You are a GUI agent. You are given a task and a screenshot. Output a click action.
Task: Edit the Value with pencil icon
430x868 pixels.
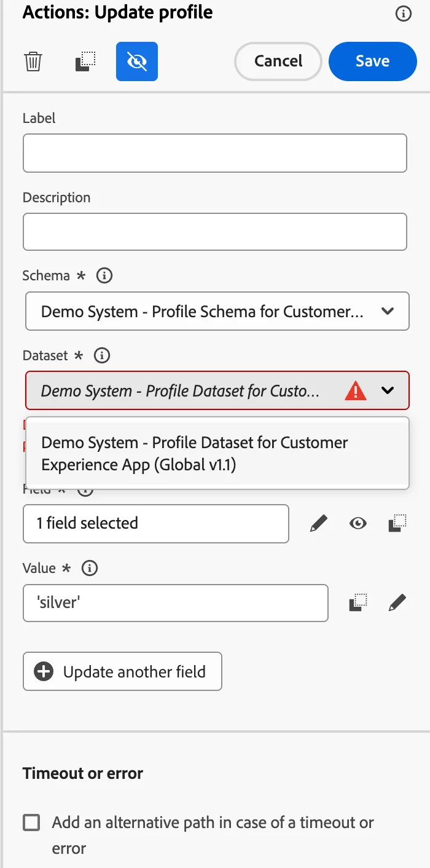pyautogui.click(x=397, y=603)
